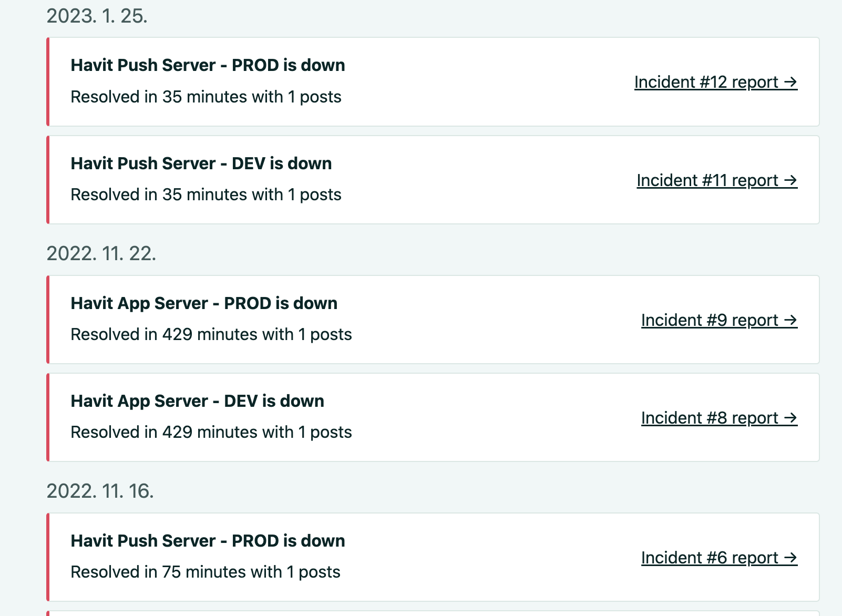Open the Incident #8 report link
The image size is (842, 616).
[x=719, y=418]
